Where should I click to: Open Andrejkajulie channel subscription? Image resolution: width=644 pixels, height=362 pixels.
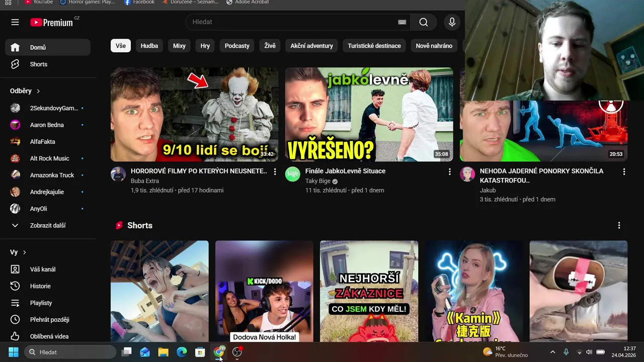coord(48,192)
